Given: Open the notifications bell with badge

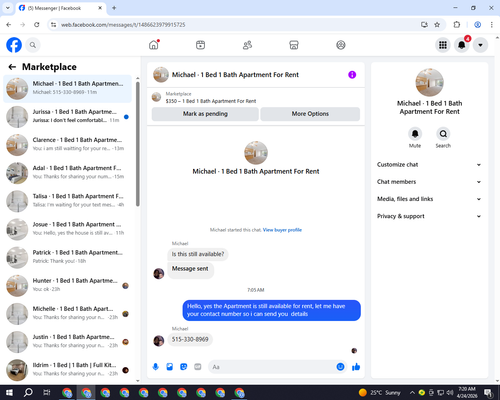Looking at the screenshot, I should (x=462, y=45).
